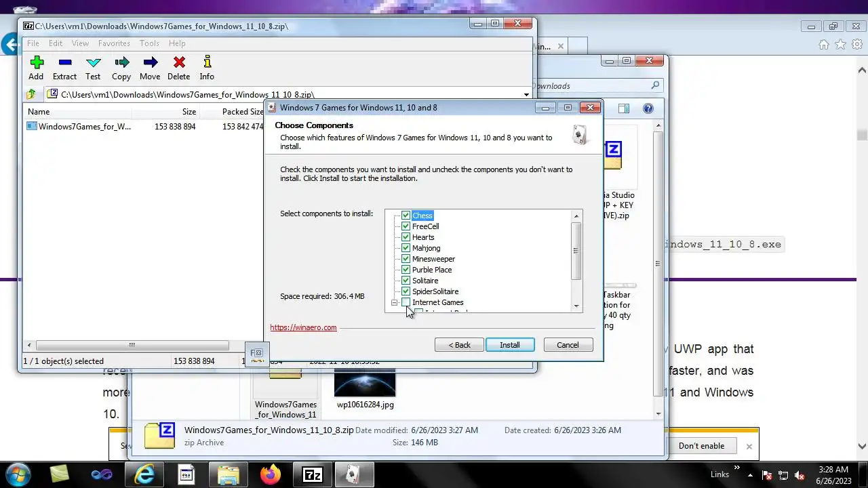
Task: Uncheck the FreeCell component
Action: coord(406,226)
